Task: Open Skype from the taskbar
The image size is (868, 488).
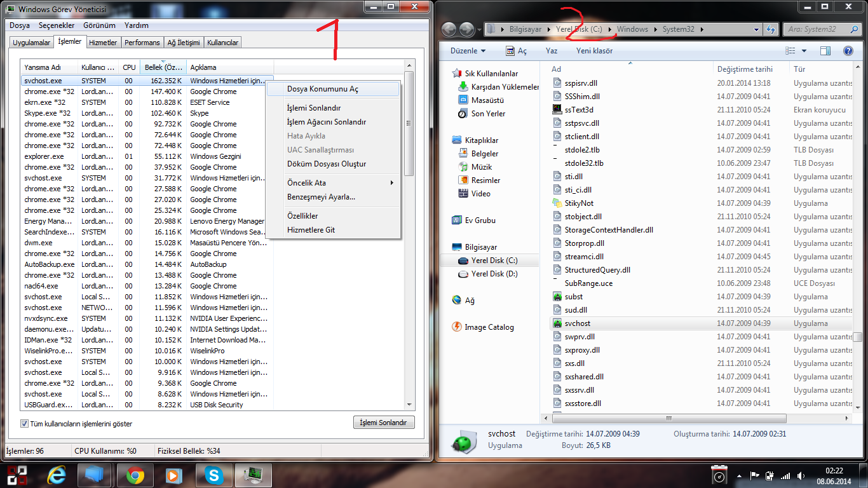Action: coord(213,475)
